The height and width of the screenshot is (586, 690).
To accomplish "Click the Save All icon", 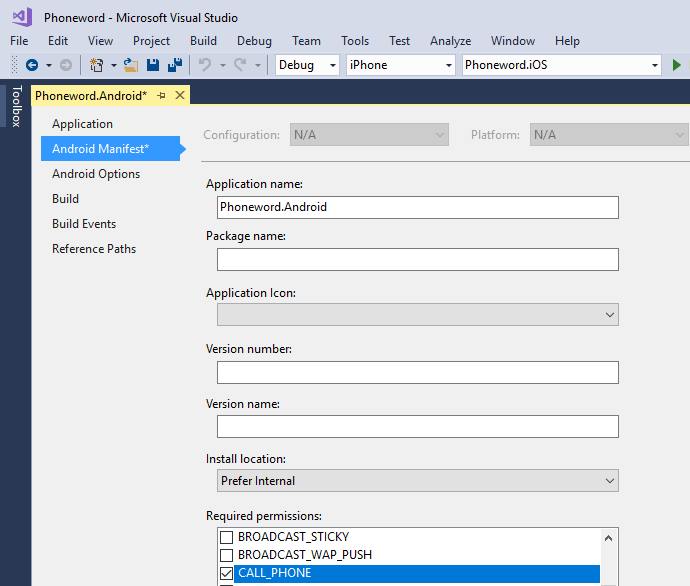I will [175, 65].
